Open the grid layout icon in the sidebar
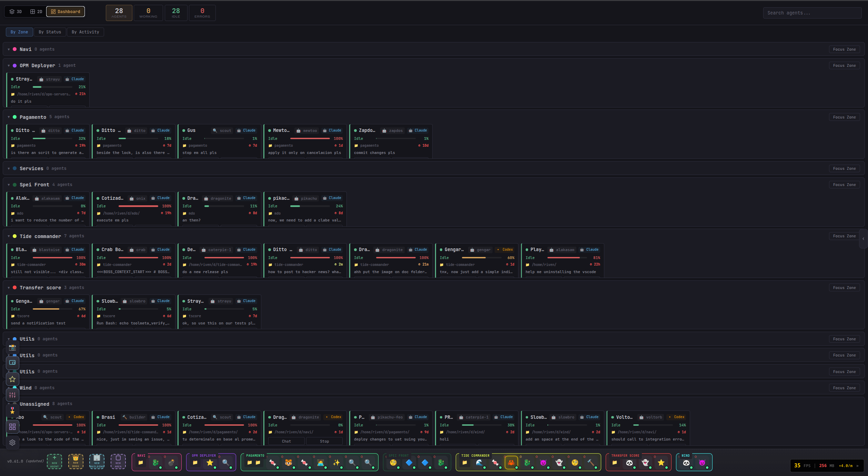 click(x=12, y=427)
